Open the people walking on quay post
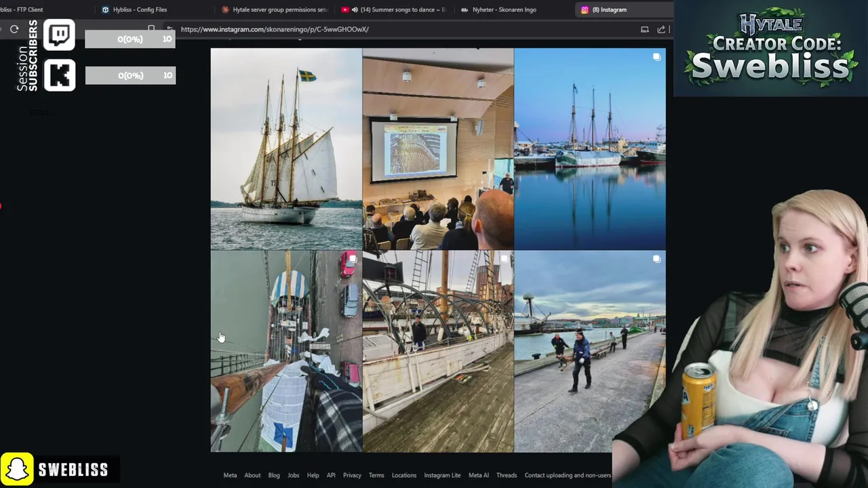Image resolution: width=868 pixels, height=488 pixels. coord(590,351)
